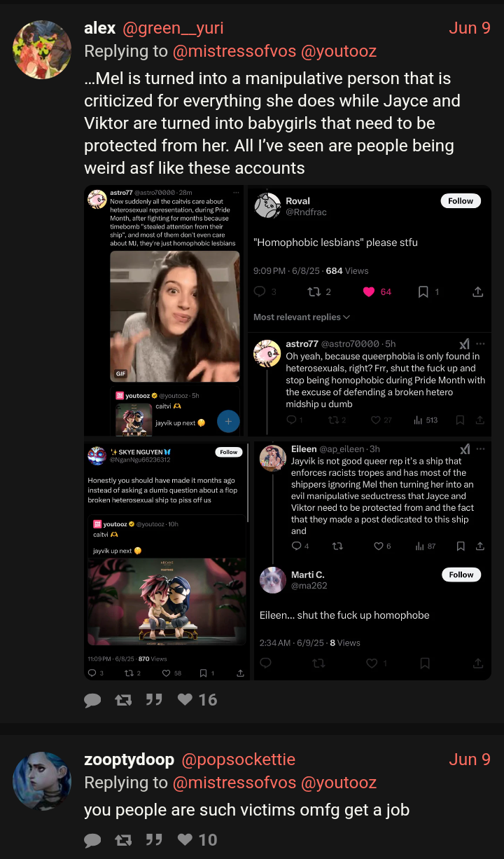Open alex's profile avatar
The height and width of the screenshot is (859, 504).
pos(42,49)
